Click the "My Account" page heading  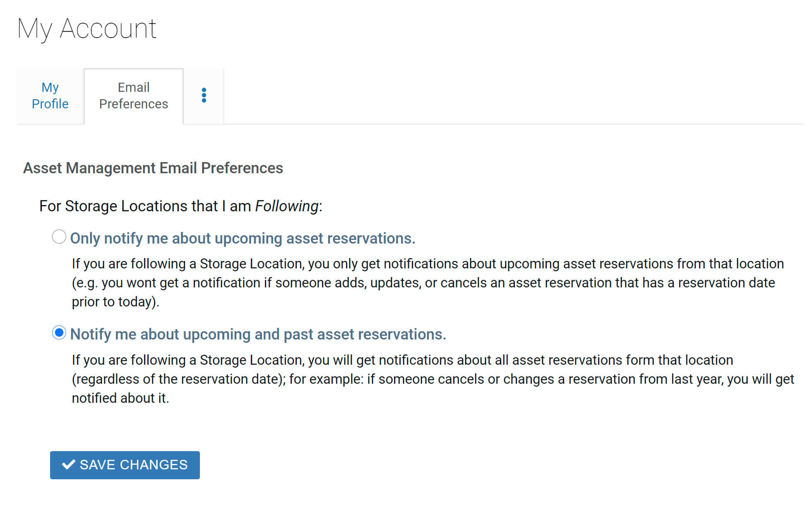coord(87,28)
